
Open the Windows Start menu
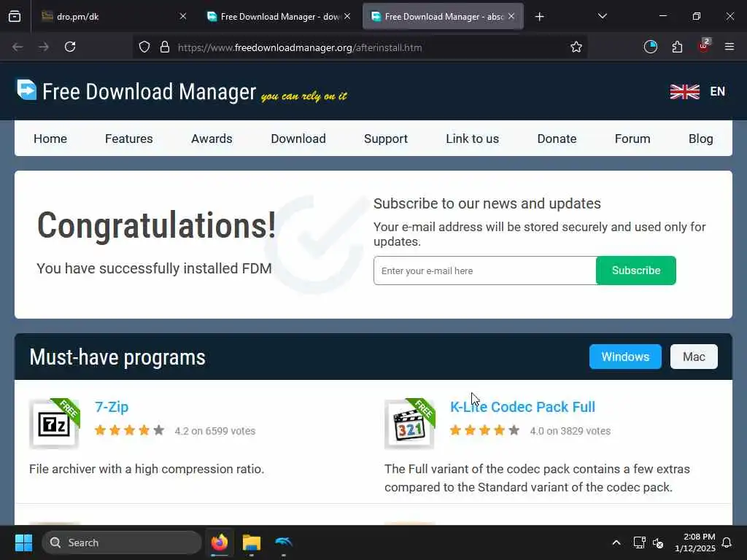[x=23, y=542]
